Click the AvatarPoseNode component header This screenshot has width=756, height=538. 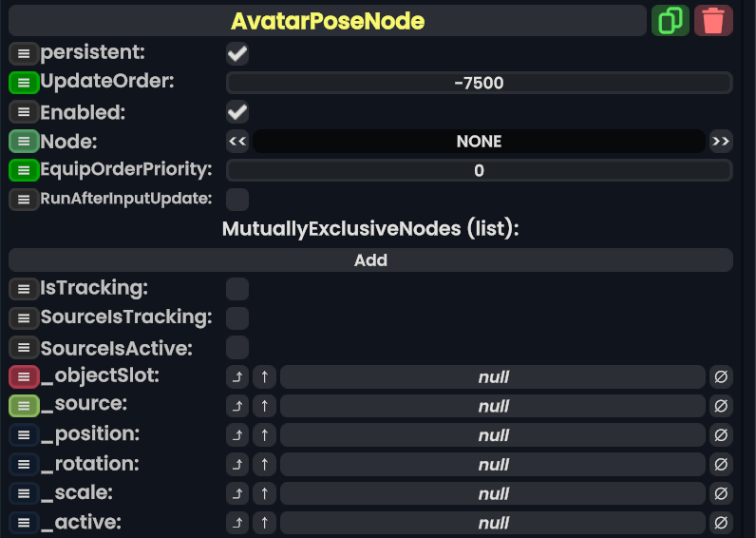coord(327,21)
